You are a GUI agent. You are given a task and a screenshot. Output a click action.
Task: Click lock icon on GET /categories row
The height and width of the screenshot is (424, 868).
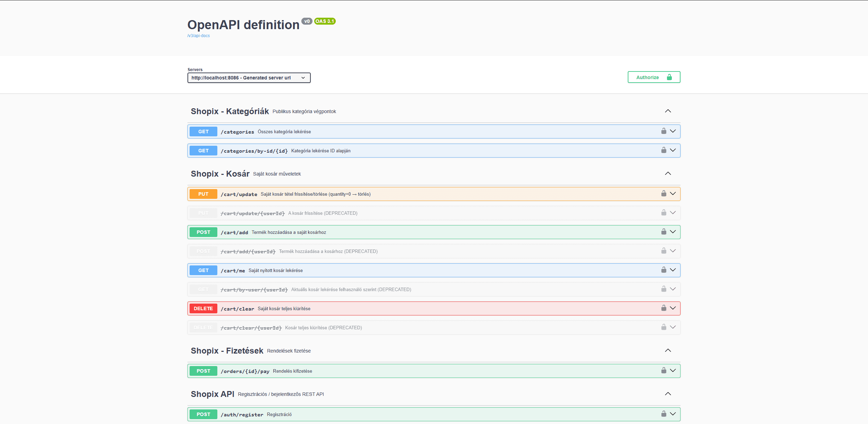663,131
